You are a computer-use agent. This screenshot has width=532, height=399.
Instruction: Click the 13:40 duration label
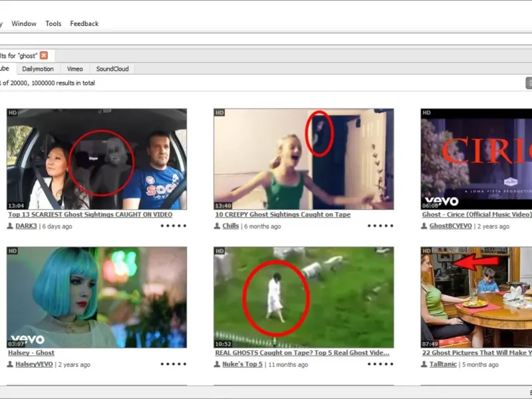(x=223, y=205)
